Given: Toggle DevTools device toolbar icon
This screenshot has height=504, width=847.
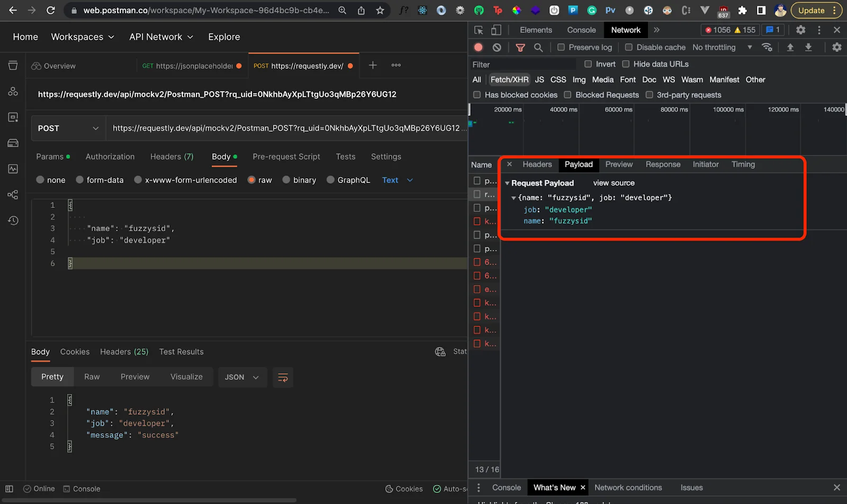Looking at the screenshot, I should click(496, 30).
